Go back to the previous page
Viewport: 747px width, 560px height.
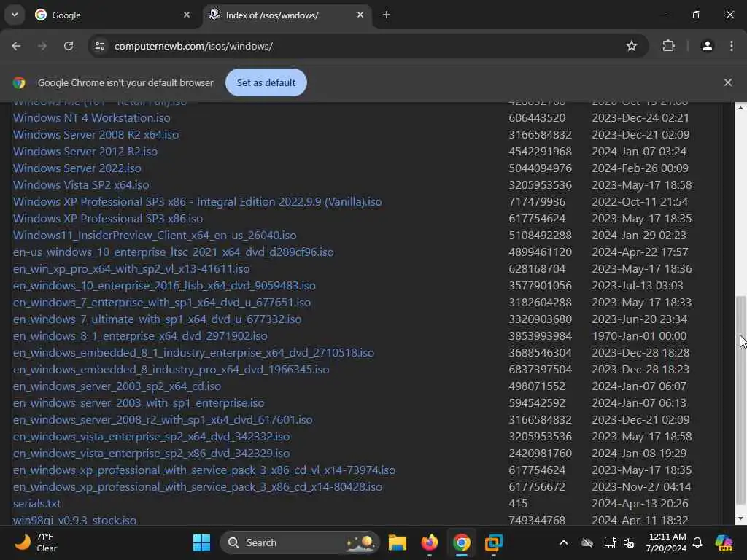pos(16,46)
